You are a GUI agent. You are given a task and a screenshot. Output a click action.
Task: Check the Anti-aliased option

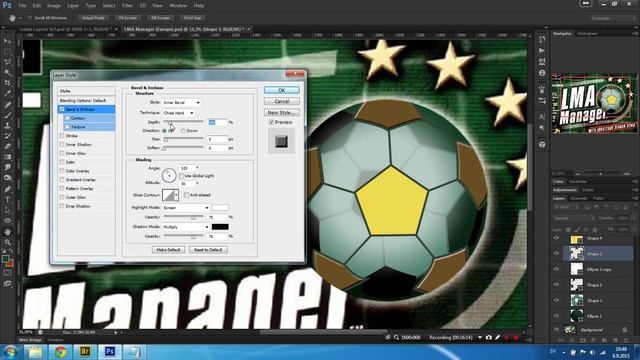tap(187, 195)
